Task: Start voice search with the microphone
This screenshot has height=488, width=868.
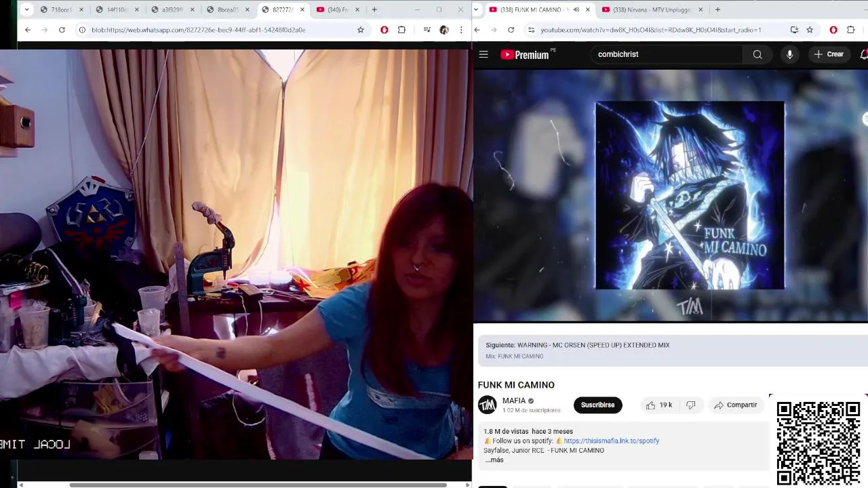Action: point(789,54)
